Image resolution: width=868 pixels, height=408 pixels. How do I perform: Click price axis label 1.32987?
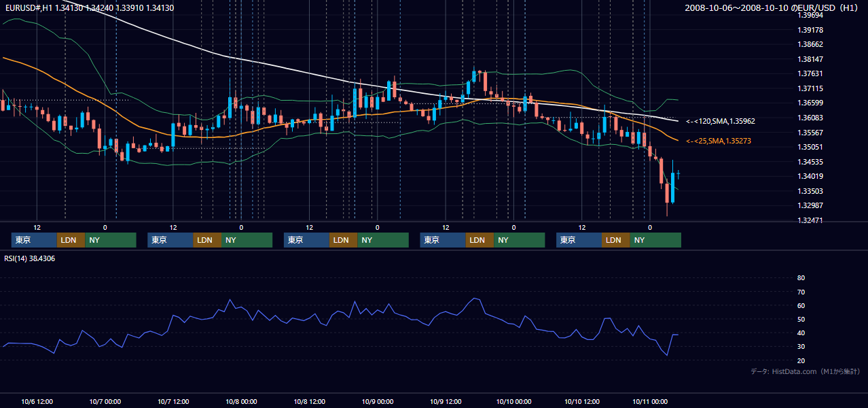(810, 205)
